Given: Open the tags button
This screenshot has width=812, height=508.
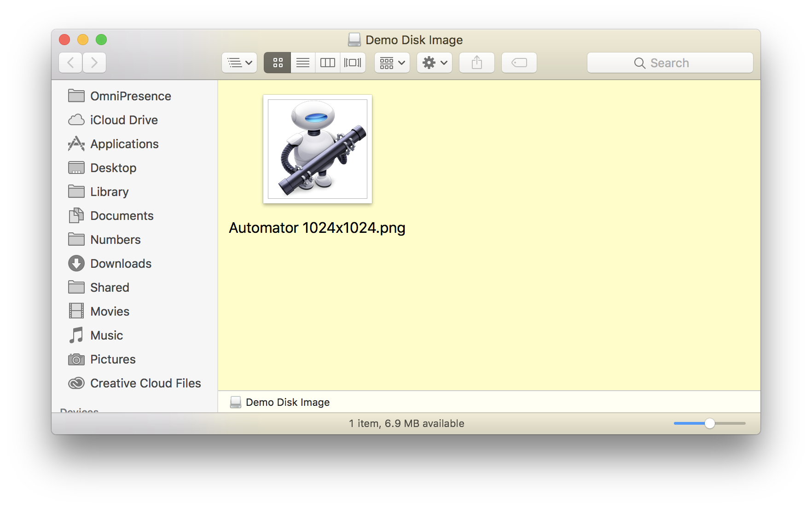Looking at the screenshot, I should pyautogui.click(x=519, y=63).
